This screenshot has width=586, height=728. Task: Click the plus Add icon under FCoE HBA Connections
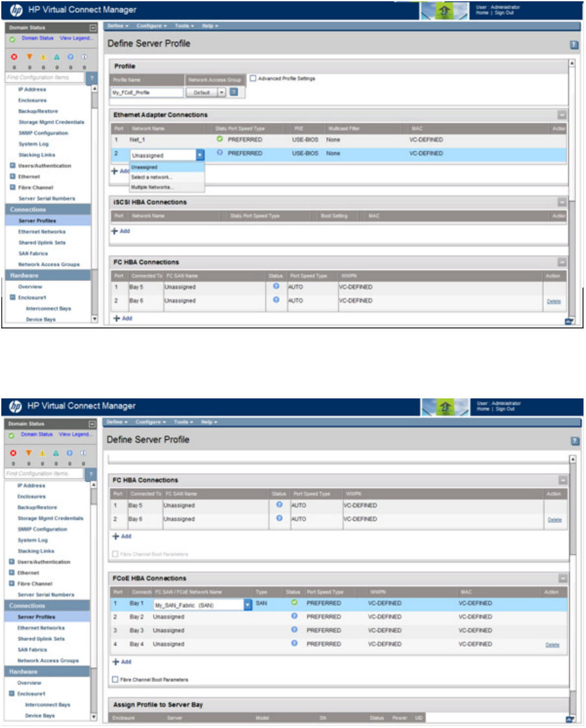pyautogui.click(x=116, y=662)
